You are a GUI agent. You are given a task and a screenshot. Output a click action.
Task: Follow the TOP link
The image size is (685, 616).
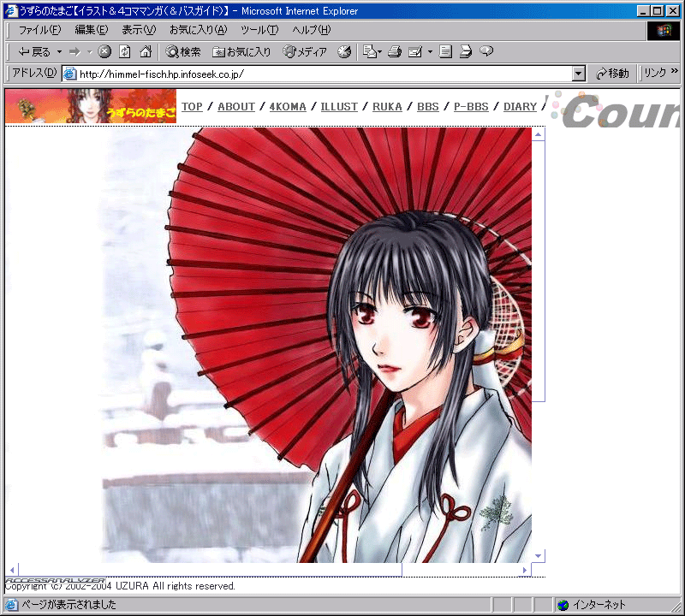[x=192, y=107]
